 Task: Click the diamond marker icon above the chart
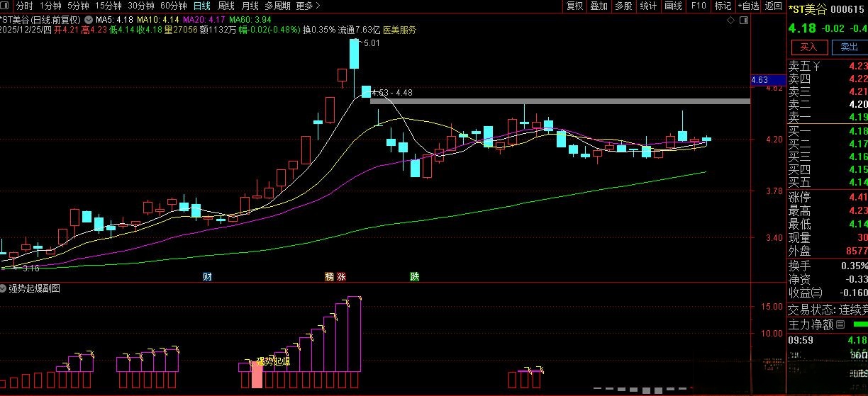731,21
